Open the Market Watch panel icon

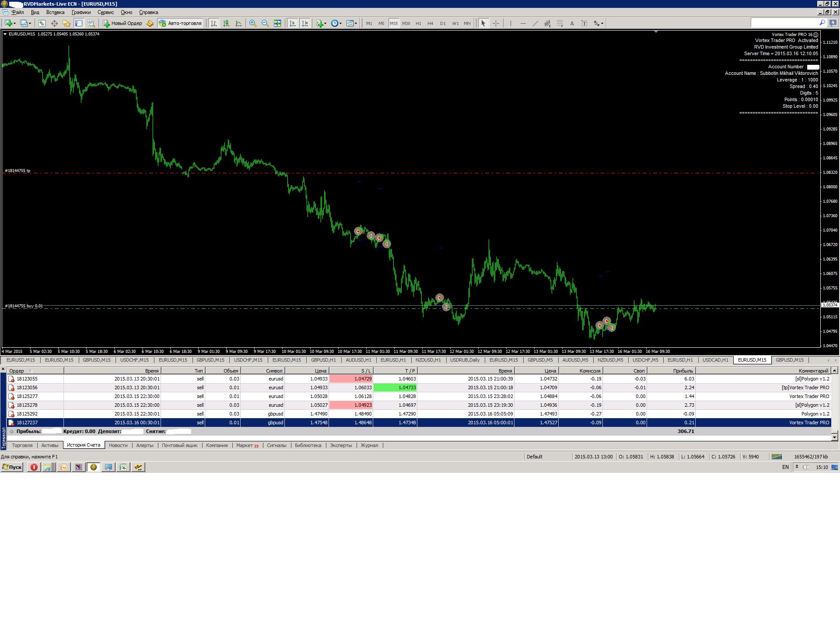[x=42, y=23]
